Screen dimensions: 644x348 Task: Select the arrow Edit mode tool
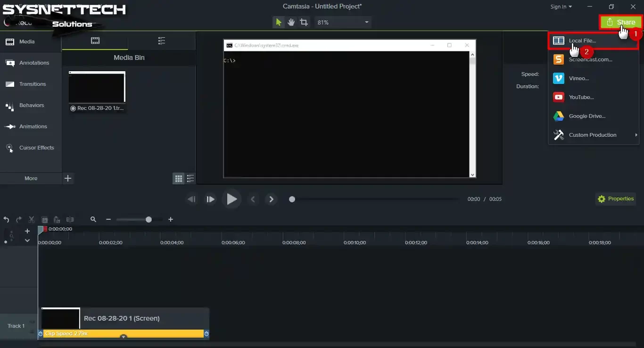(279, 22)
